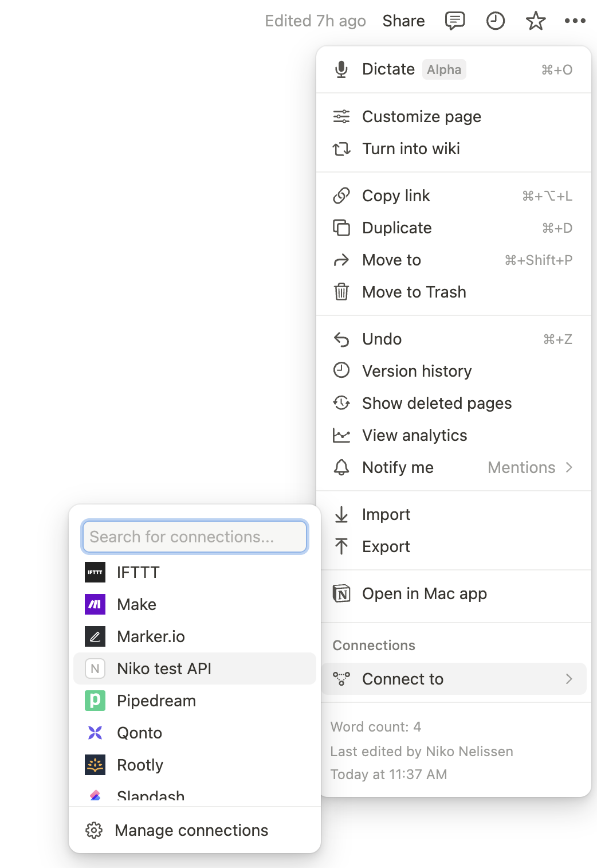Select Dictate from the page menu
The image size is (597, 868).
point(454,69)
